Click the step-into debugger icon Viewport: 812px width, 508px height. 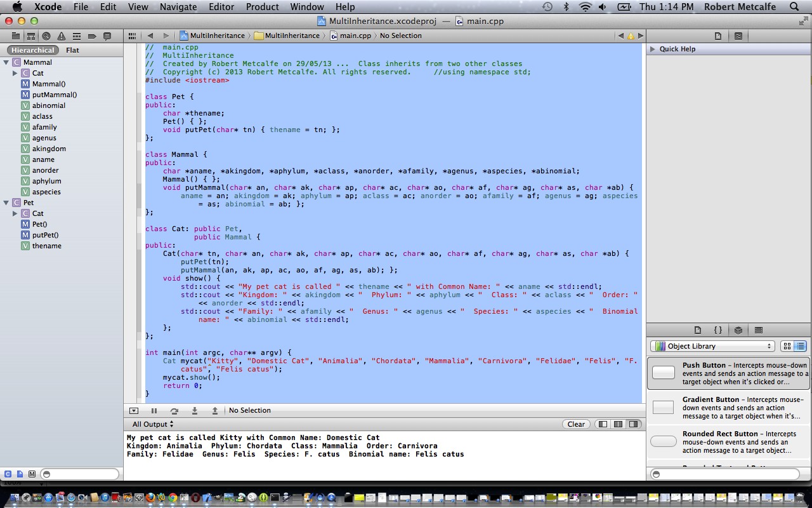pos(195,411)
